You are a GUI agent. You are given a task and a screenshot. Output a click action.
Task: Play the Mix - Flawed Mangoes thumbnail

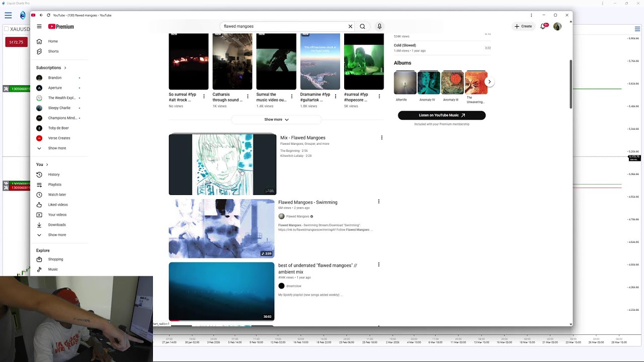click(x=222, y=164)
